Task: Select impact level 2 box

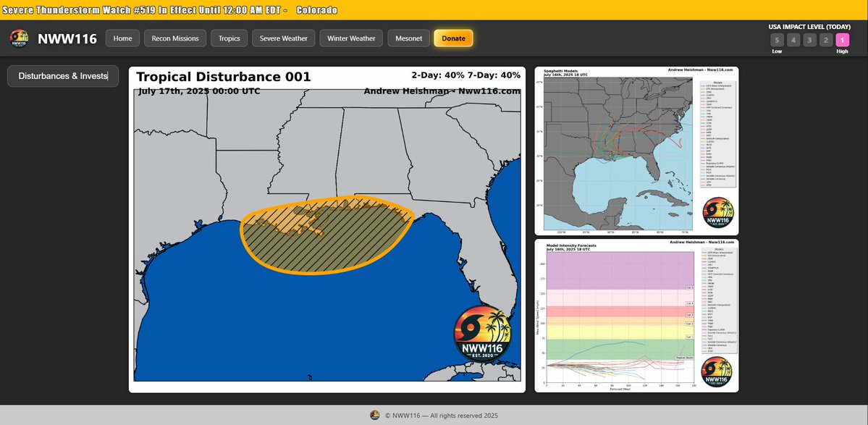Action: click(826, 40)
